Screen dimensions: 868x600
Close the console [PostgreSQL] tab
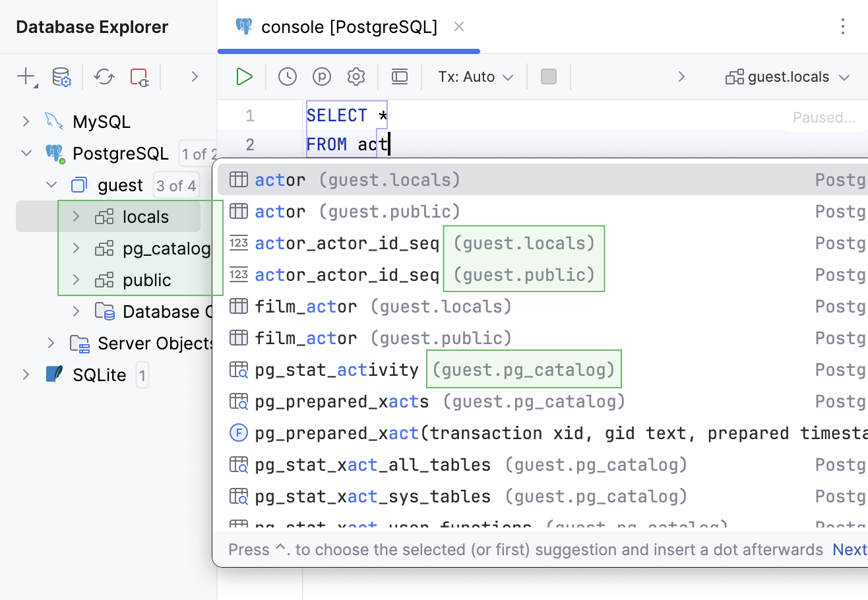(x=459, y=27)
